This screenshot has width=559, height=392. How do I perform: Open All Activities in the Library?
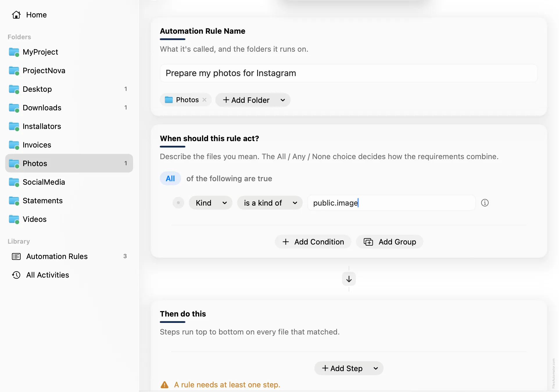tap(69, 275)
